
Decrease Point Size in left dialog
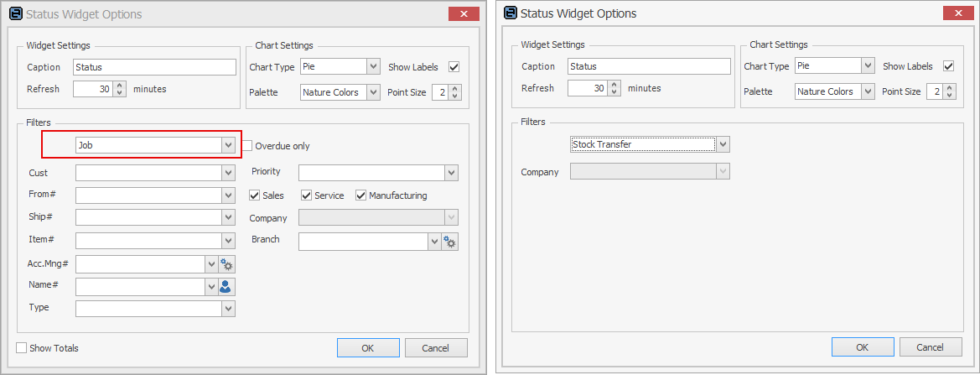click(455, 96)
